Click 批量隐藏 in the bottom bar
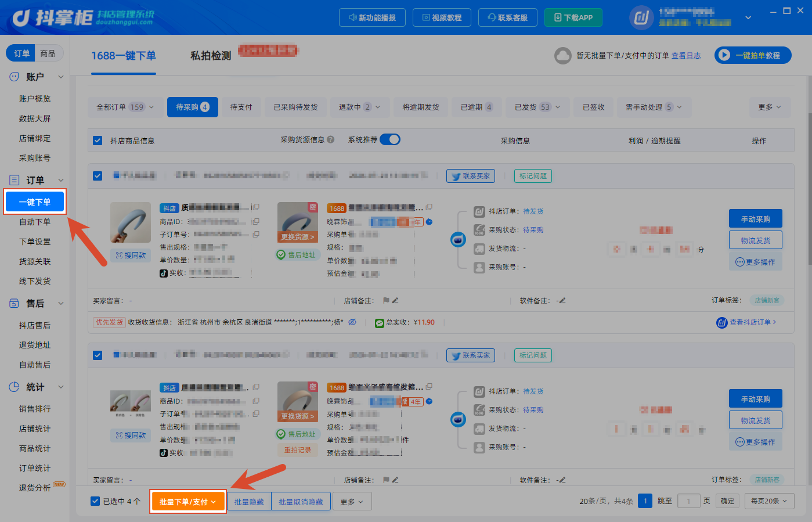Screen dimensions: 812x522 tap(249, 502)
